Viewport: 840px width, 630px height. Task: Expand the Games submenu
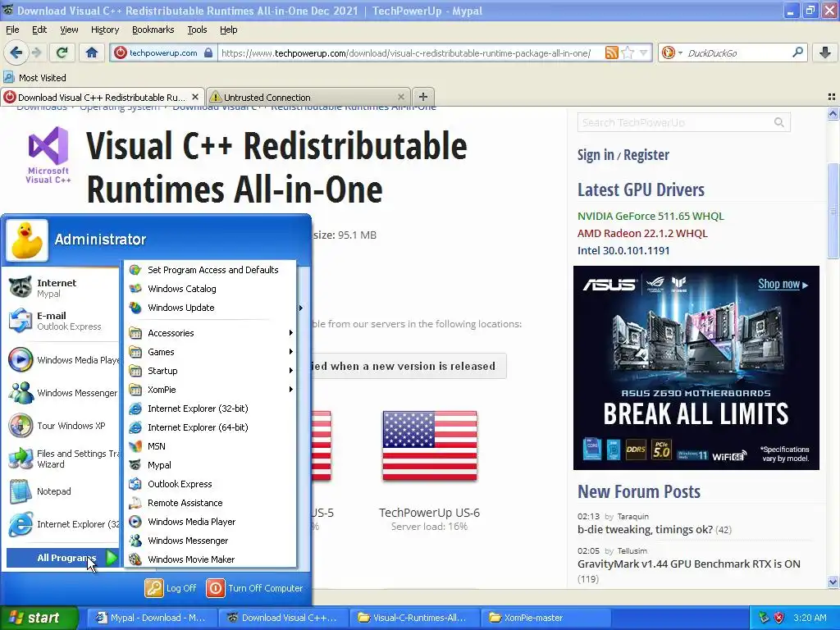(210, 352)
